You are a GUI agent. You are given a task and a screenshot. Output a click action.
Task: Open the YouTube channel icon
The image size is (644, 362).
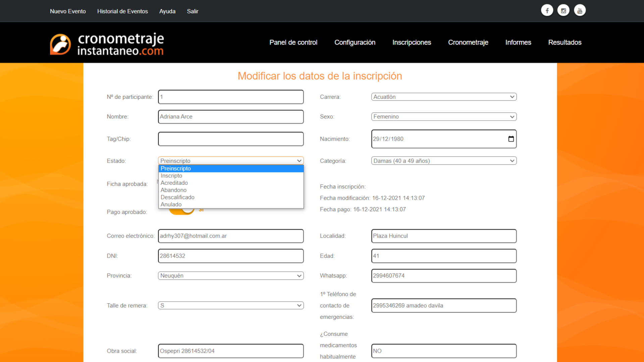point(580,10)
